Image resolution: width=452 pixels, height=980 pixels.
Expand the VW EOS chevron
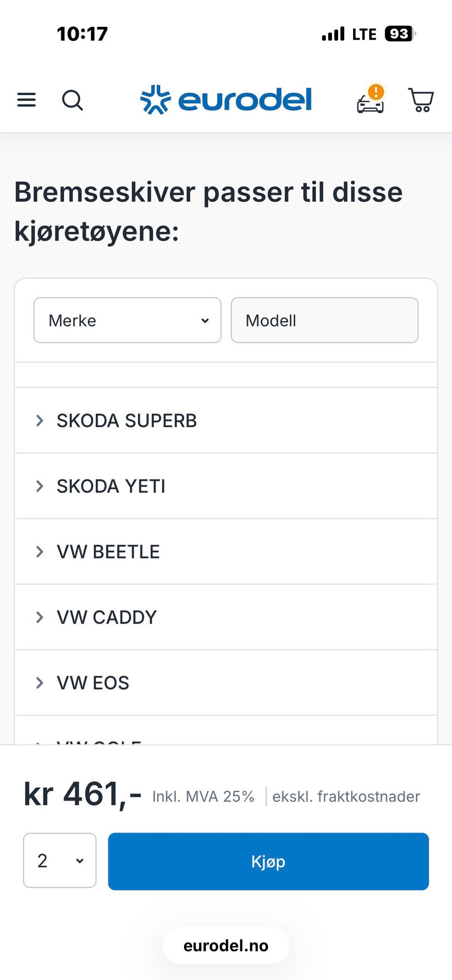click(x=40, y=682)
